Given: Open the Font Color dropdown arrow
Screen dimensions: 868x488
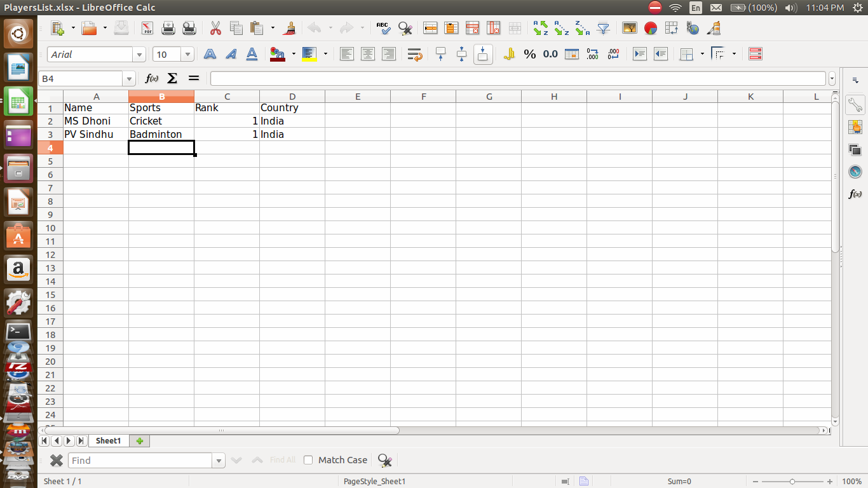Looking at the screenshot, I should pyautogui.click(x=293, y=54).
